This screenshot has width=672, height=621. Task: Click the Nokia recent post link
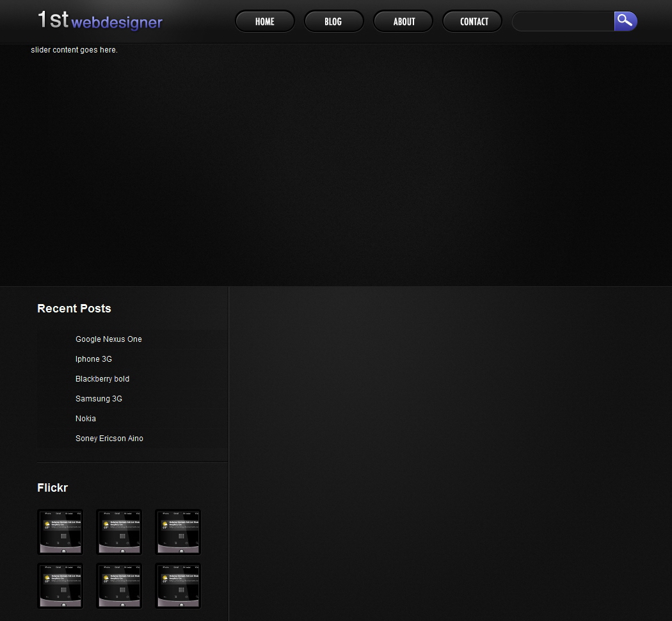pyautogui.click(x=86, y=419)
